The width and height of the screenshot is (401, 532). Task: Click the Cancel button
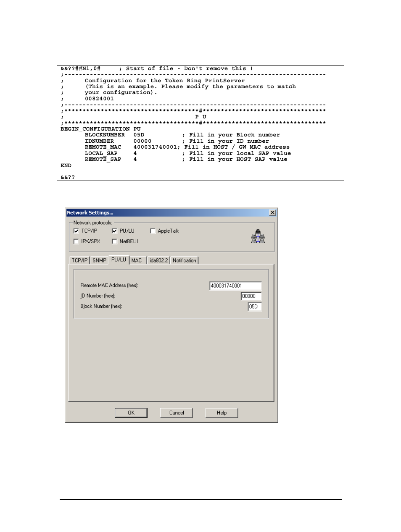pyautogui.click(x=177, y=413)
